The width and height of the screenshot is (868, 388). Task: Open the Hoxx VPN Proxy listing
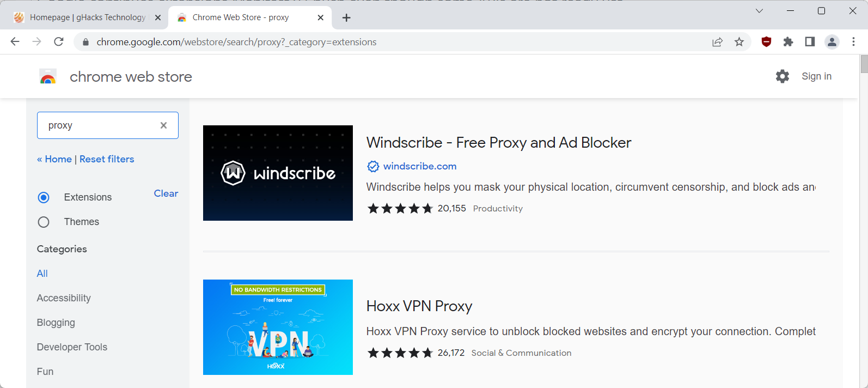(x=419, y=306)
